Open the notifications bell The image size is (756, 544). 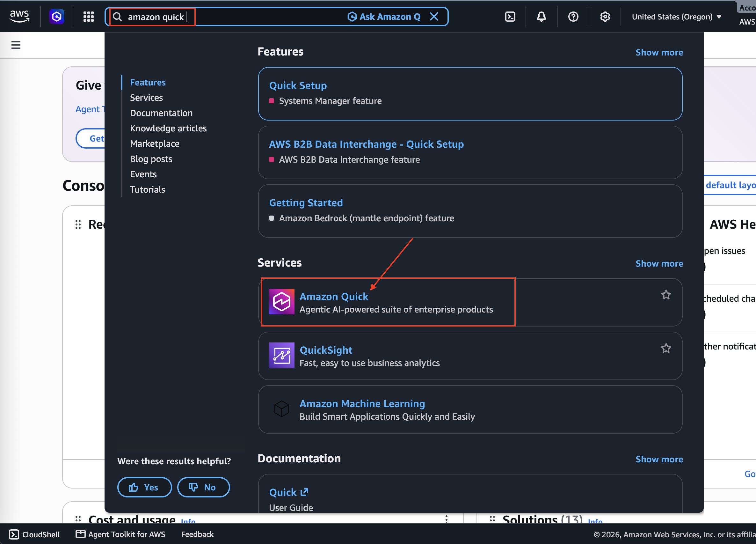pyautogui.click(x=541, y=17)
